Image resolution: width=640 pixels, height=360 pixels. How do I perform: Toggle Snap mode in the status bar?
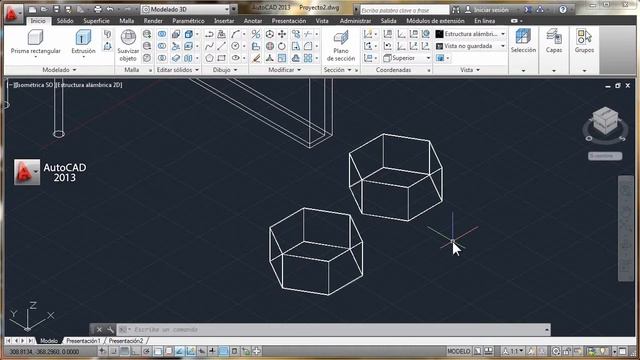(114, 351)
